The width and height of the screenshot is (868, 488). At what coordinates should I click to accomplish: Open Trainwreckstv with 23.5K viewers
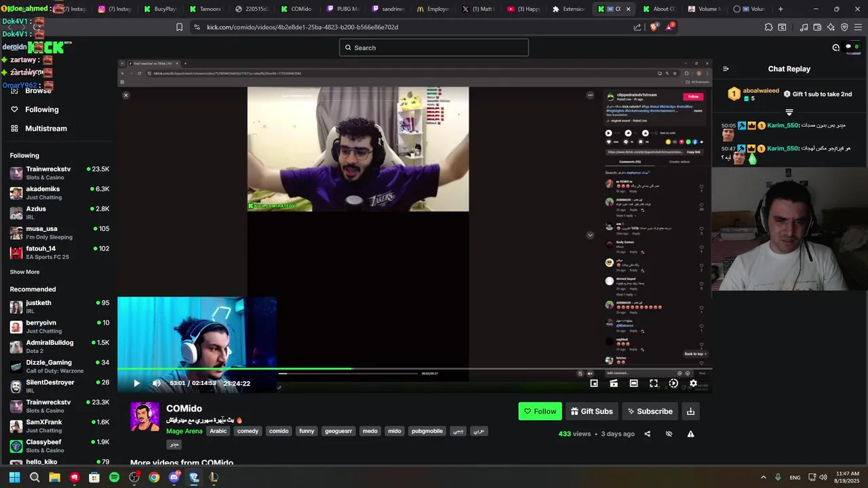point(60,173)
